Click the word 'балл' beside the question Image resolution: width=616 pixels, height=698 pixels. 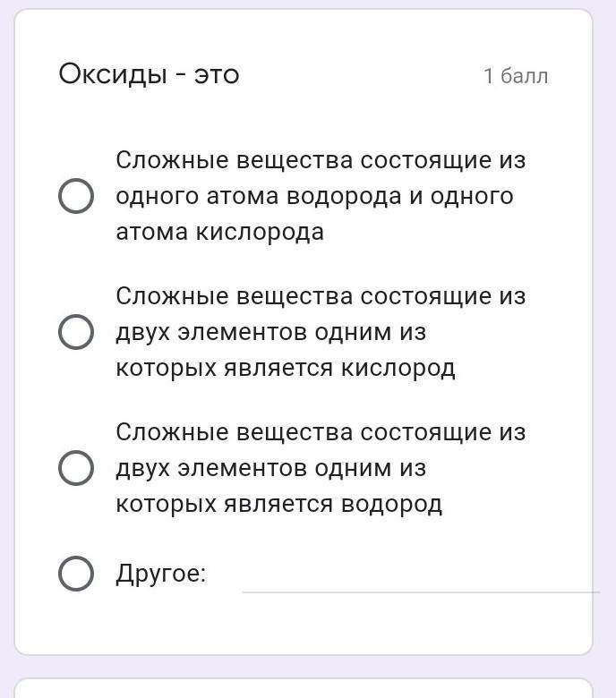point(525,76)
